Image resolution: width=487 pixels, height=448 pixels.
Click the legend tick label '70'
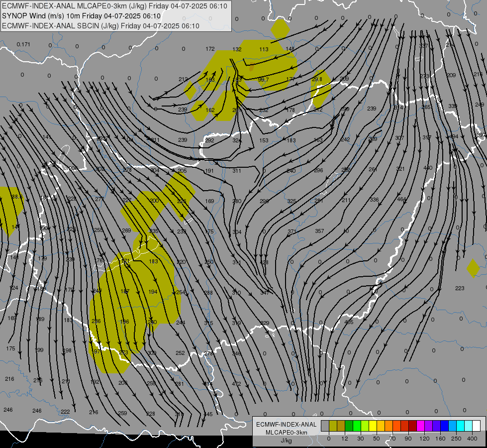click(x=392, y=439)
